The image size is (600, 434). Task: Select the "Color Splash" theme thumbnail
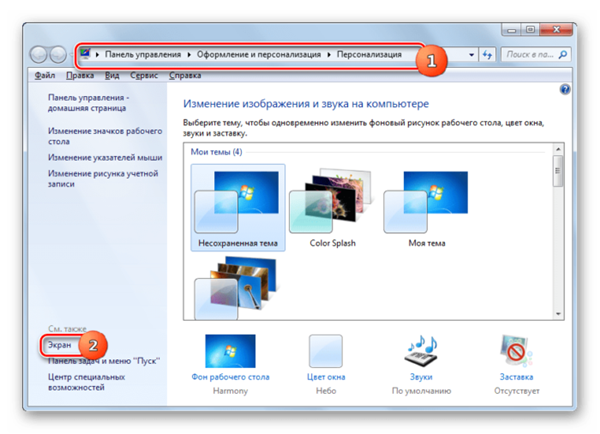tap(332, 207)
